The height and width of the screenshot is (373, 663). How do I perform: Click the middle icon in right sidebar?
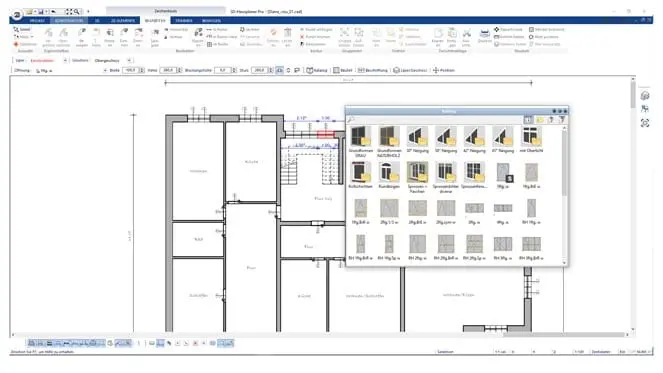(645, 109)
